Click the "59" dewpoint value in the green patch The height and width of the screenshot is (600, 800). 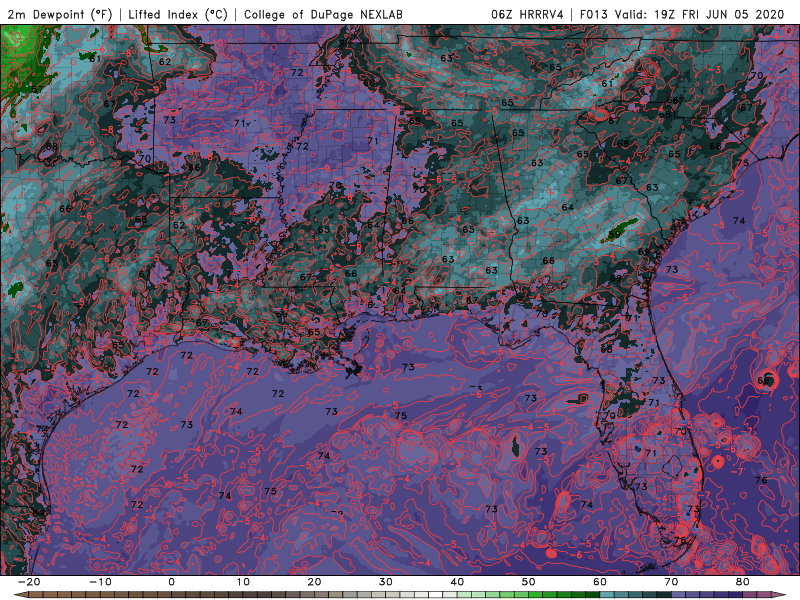click(x=614, y=235)
